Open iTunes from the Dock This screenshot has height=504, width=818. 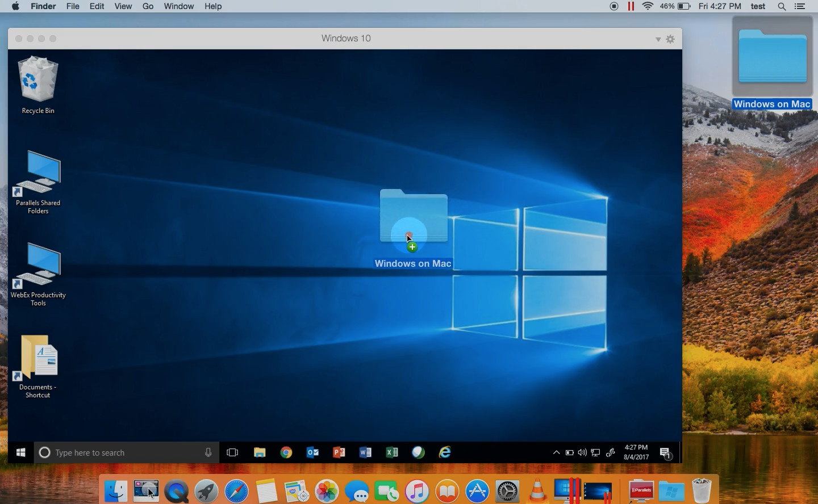(417, 491)
